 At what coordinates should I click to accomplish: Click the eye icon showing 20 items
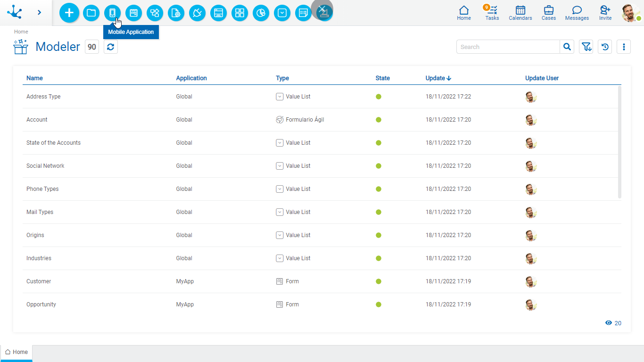click(609, 323)
